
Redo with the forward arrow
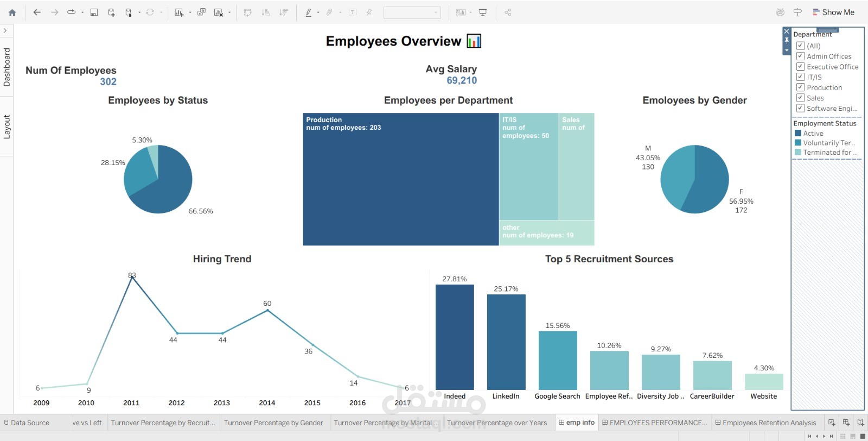pos(54,12)
